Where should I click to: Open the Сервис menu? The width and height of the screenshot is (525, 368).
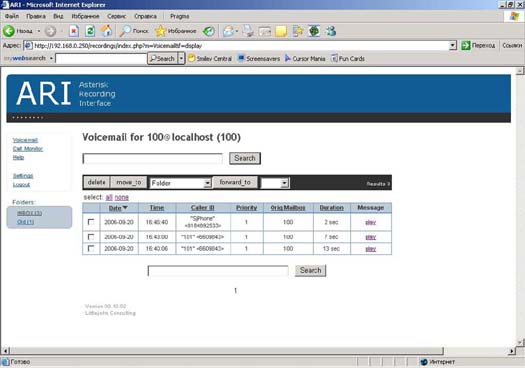pyautogui.click(x=117, y=16)
